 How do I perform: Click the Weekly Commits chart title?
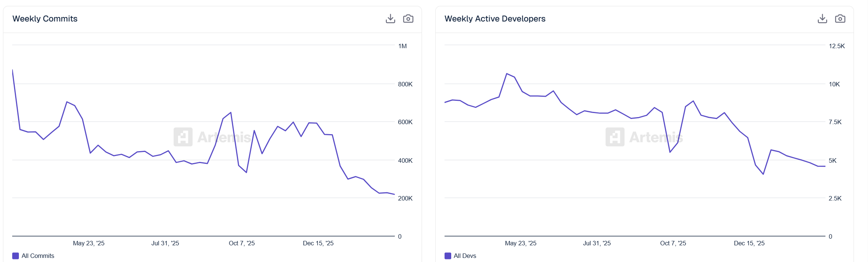pyautogui.click(x=45, y=19)
